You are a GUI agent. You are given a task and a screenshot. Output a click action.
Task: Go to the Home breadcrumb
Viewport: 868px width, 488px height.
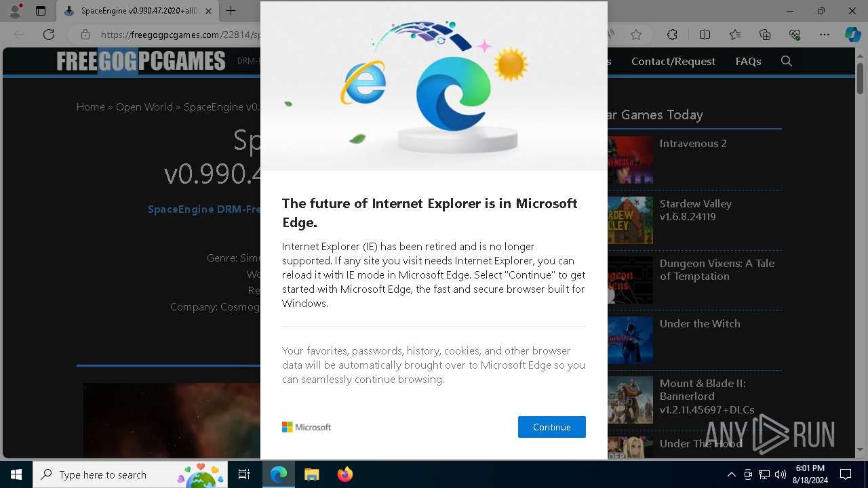pos(91,106)
